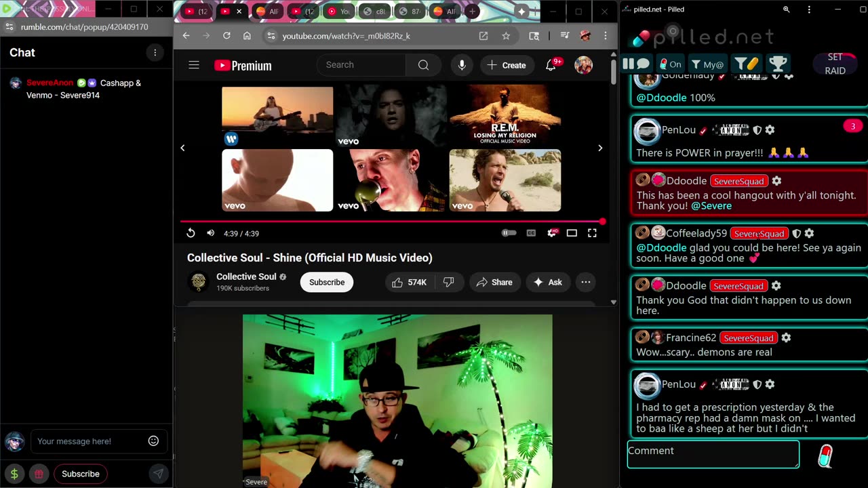Viewport: 868px width, 488px height.
Task: Open the trophy leaderboard in Pilled
Action: point(778,64)
